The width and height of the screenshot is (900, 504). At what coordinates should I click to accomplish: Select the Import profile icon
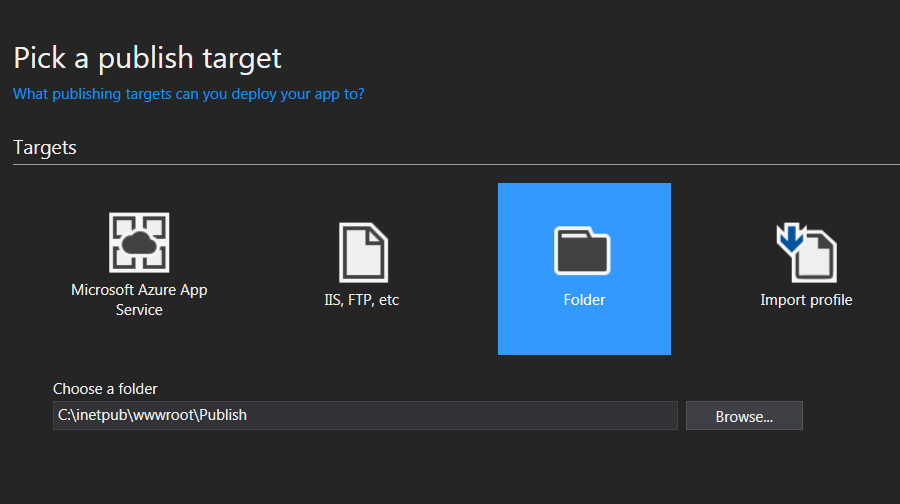(x=806, y=253)
